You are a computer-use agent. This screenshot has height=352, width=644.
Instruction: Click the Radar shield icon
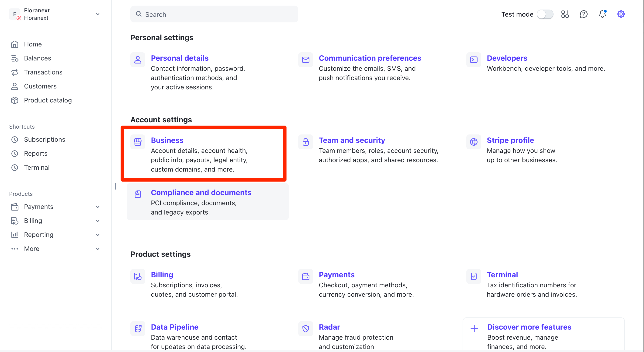(x=305, y=328)
